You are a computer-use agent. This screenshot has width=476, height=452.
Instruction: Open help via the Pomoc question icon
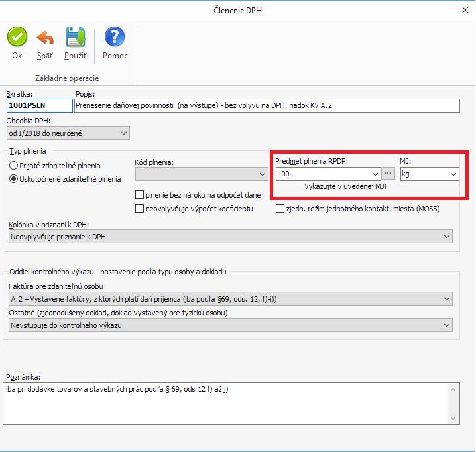pos(115,36)
